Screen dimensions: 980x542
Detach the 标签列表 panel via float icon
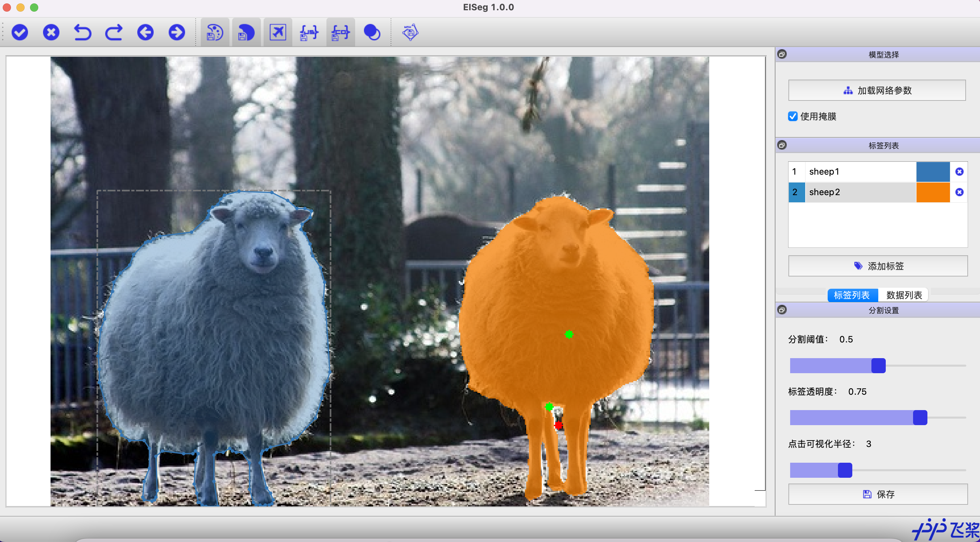click(x=782, y=145)
